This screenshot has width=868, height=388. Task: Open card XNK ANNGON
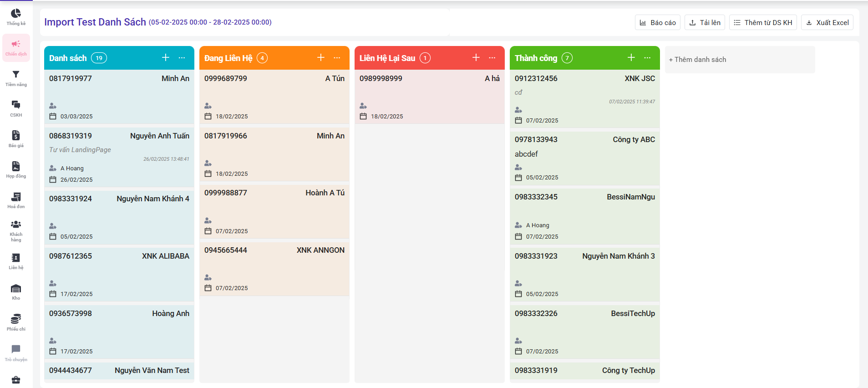point(274,269)
